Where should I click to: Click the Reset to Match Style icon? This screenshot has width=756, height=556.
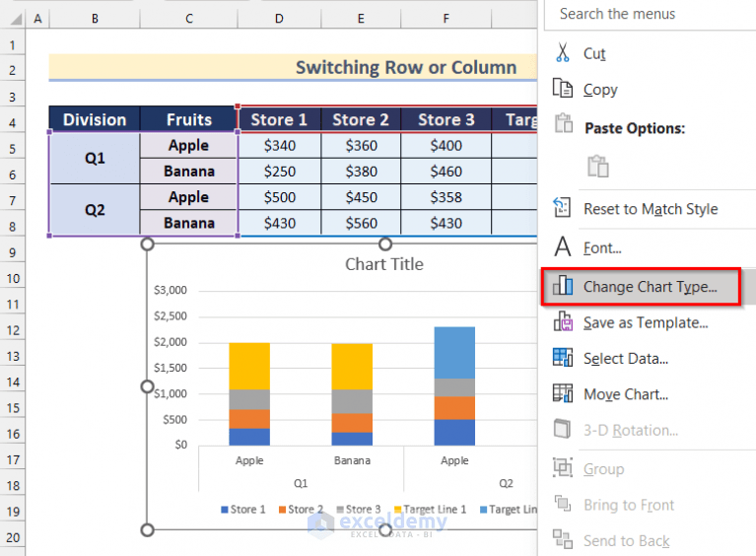[562, 208]
